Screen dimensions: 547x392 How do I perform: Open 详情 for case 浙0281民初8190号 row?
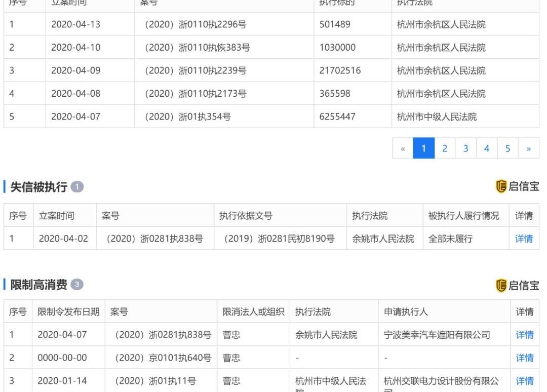coord(524,239)
